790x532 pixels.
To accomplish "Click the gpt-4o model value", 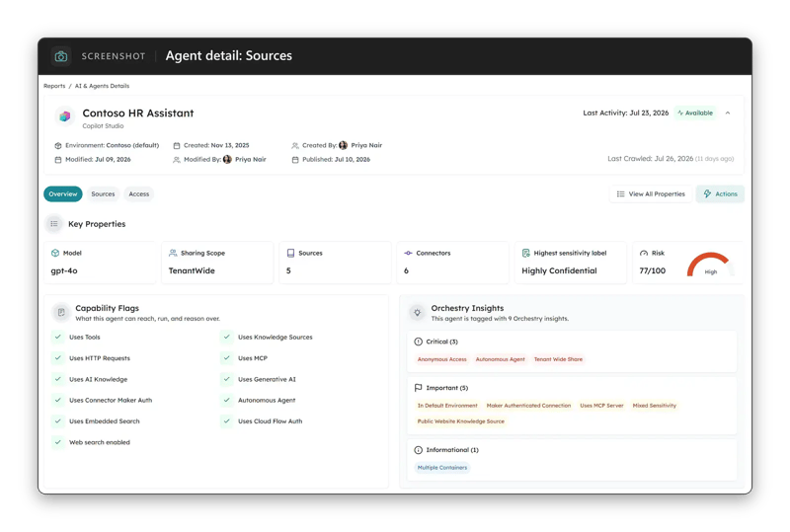I will [64, 271].
